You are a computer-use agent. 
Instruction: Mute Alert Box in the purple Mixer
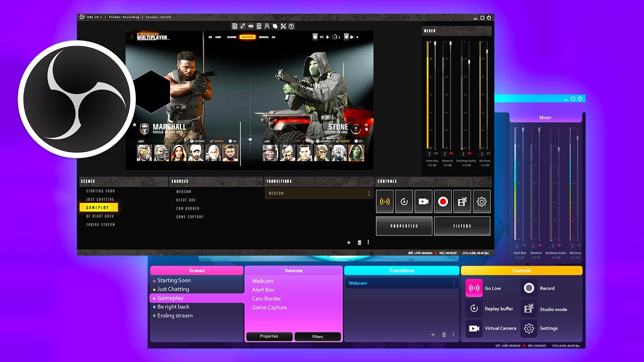tap(524, 245)
